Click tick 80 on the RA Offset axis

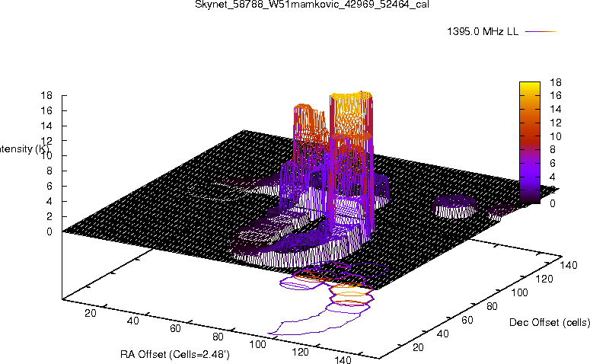218,337
